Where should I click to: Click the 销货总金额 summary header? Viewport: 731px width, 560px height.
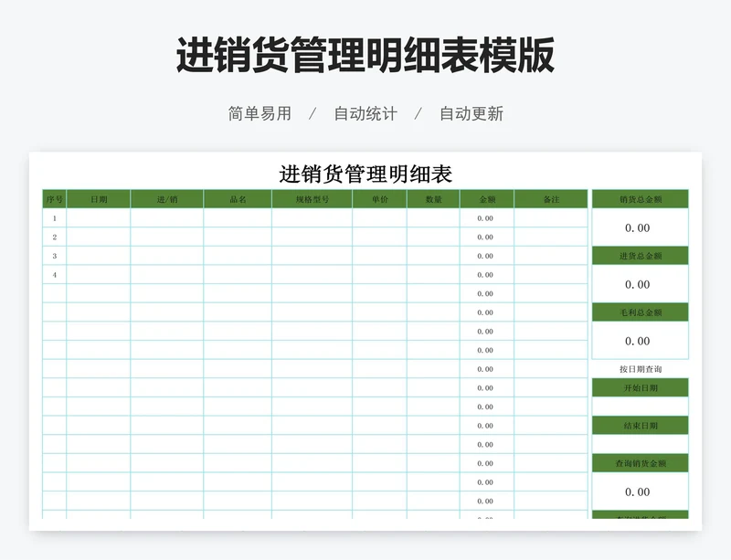tap(641, 199)
